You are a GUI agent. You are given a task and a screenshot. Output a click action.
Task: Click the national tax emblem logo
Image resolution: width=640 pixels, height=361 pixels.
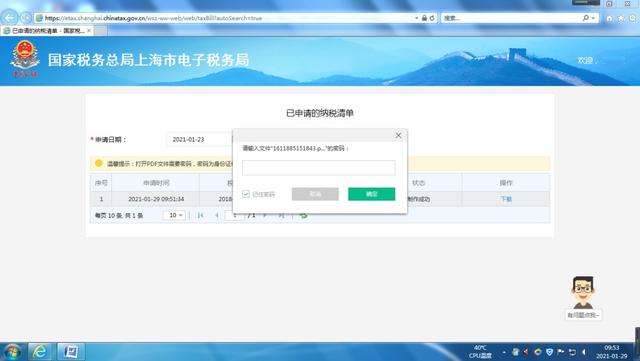[x=25, y=58]
